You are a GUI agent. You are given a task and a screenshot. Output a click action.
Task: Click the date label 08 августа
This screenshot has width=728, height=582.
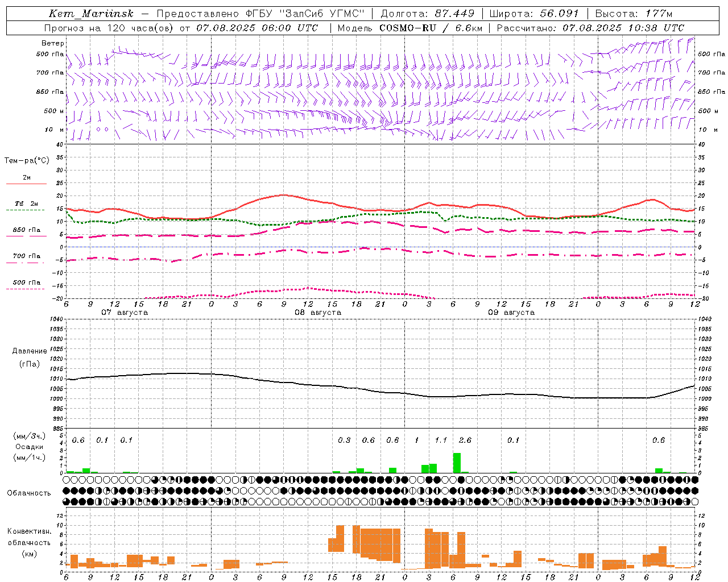[x=318, y=313]
